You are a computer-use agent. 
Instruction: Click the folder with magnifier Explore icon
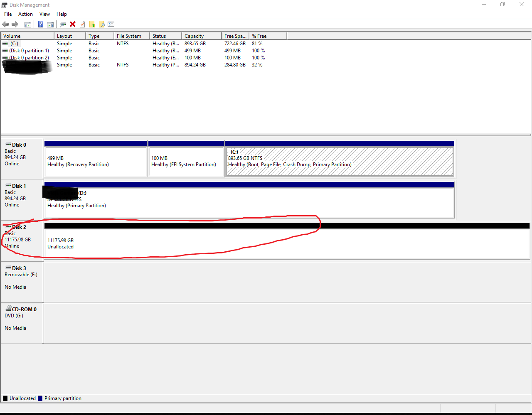[x=101, y=25]
